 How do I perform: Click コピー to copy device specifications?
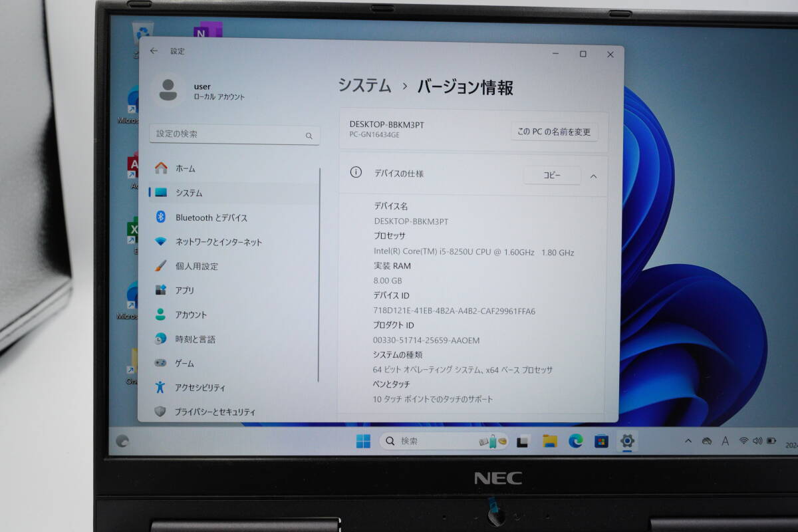pyautogui.click(x=552, y=175)
